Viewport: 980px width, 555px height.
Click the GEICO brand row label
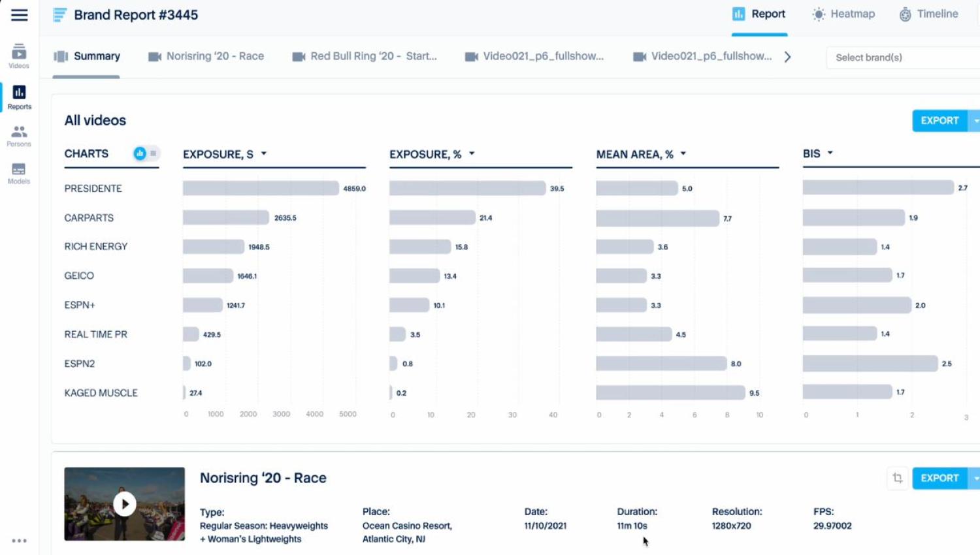(79, 276)
